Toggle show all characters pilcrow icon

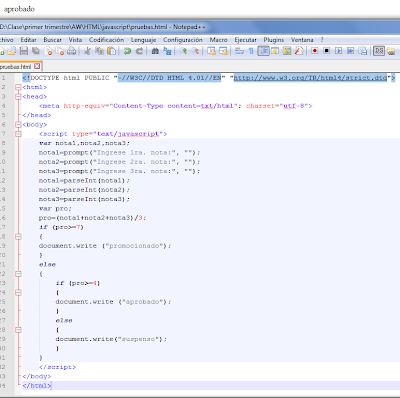click(x=251, y=51)
